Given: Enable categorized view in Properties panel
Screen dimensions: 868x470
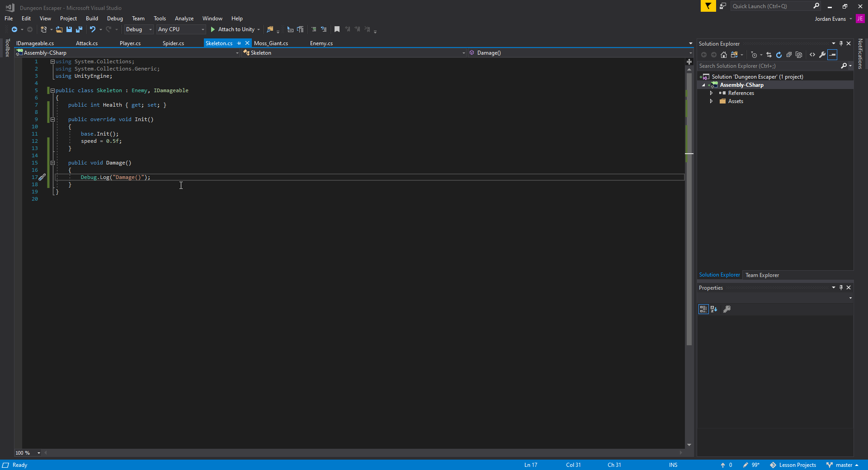Looking at the screenshot, I should pos(703,309).
